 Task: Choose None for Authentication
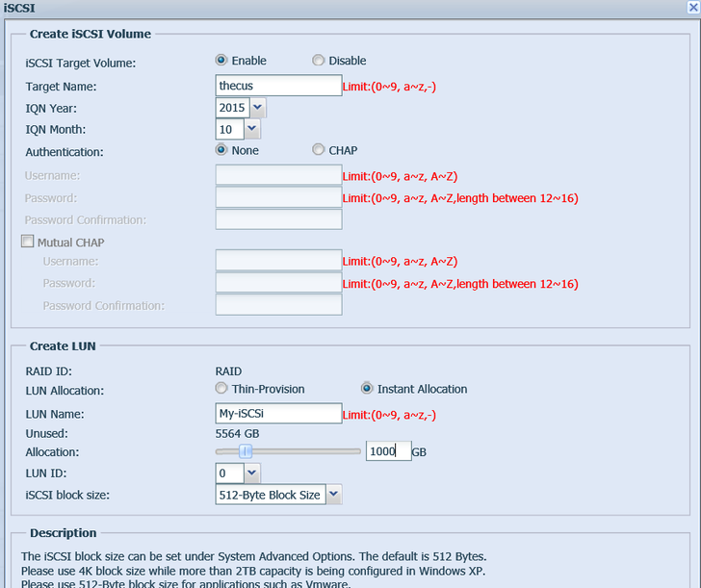click(221, 150)
